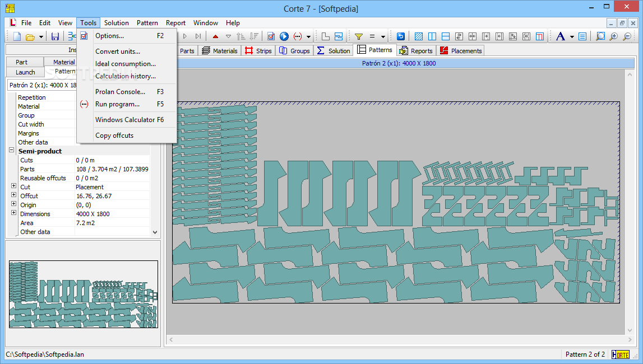The image size is (643, 364).
Task: Open the dropdown arrow next to run program icon
Action: pyautogui.click(x=308, y=37)
